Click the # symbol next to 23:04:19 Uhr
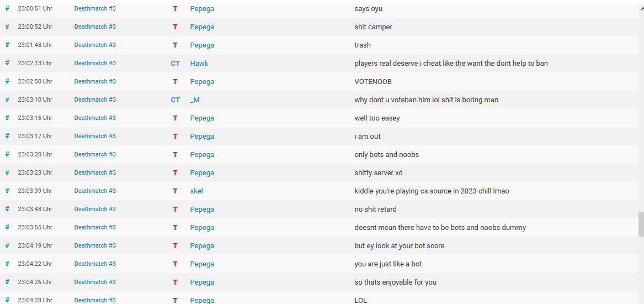The image size is (644, 304). (7, 245)
